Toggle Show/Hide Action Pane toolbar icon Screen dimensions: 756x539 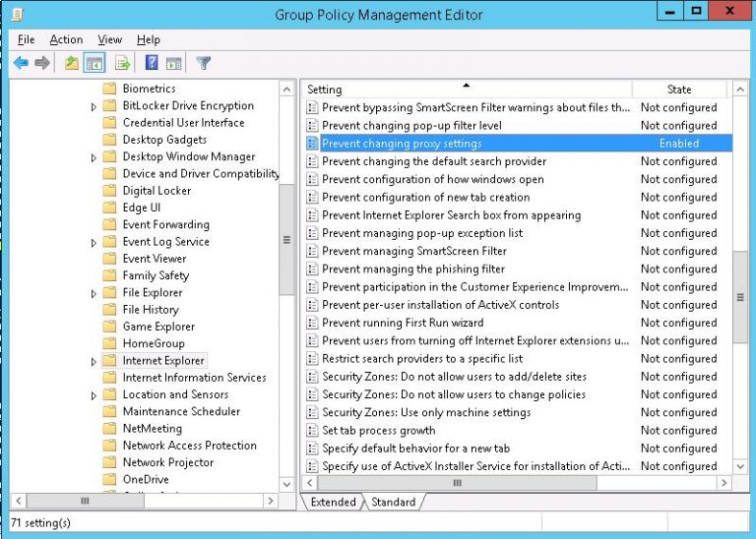pyautogui.click(x=174, y=64)
